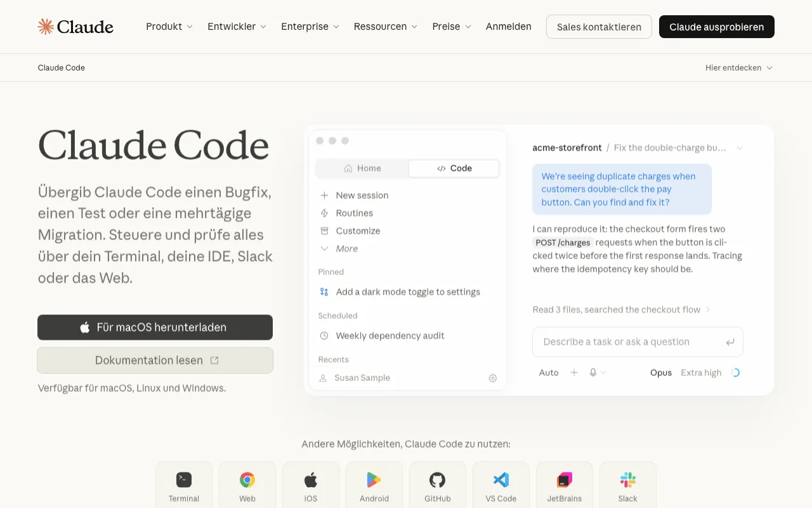Click the loading spinner beside Extra high
This screenshot has height=508, width=812.
point(735,373)
